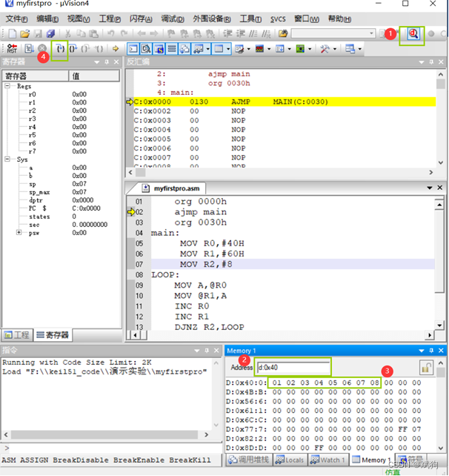
Task: Click the Trace Windows icon
Action: [x=280, y=49]
